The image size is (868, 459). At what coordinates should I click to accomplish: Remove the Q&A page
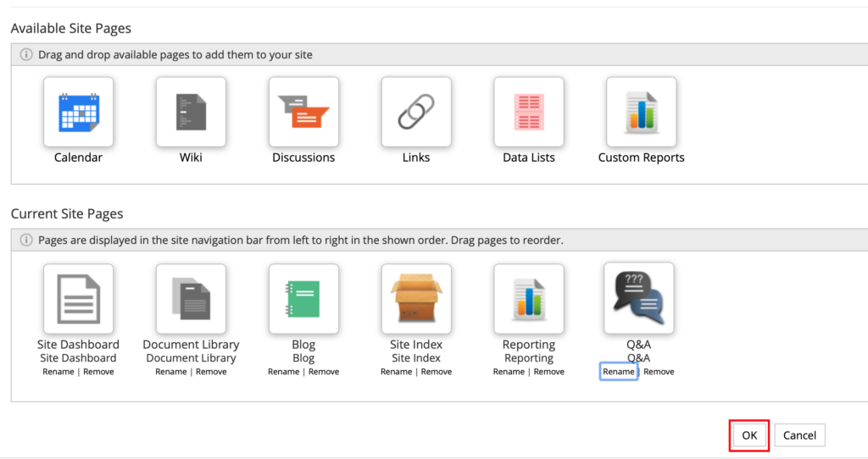(x=659, y=372)
